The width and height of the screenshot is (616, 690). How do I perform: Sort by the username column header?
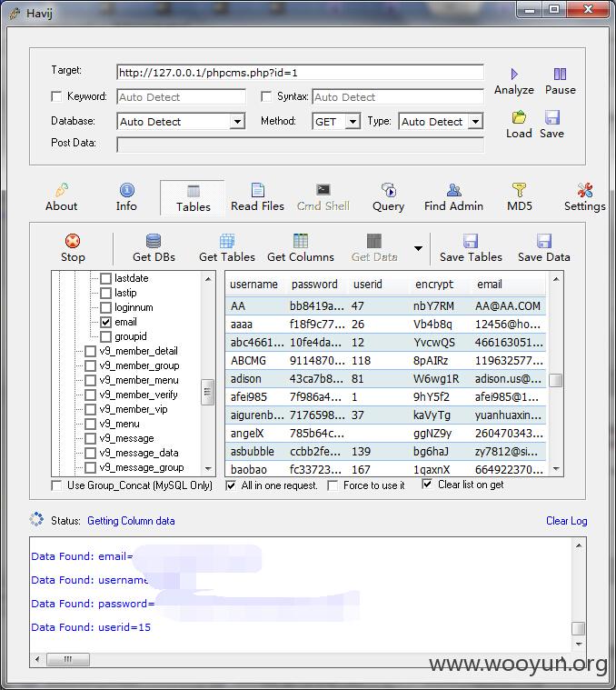click(257, 285)
